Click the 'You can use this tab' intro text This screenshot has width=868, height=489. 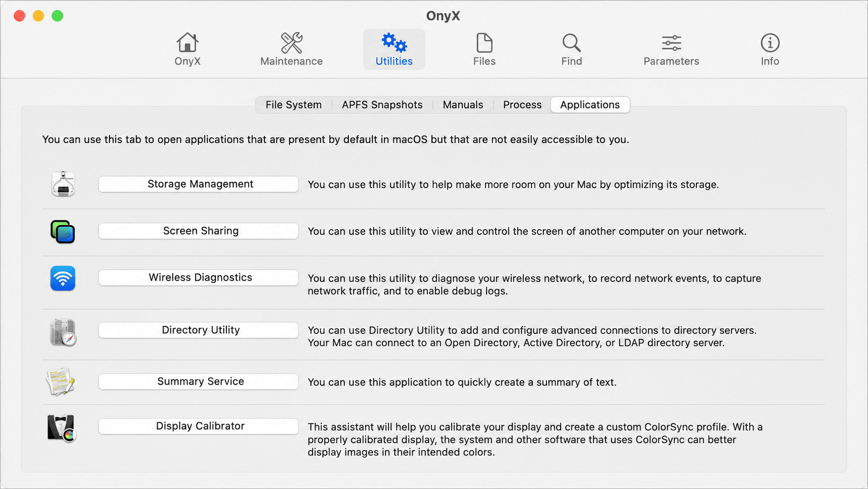pos(335,139)
